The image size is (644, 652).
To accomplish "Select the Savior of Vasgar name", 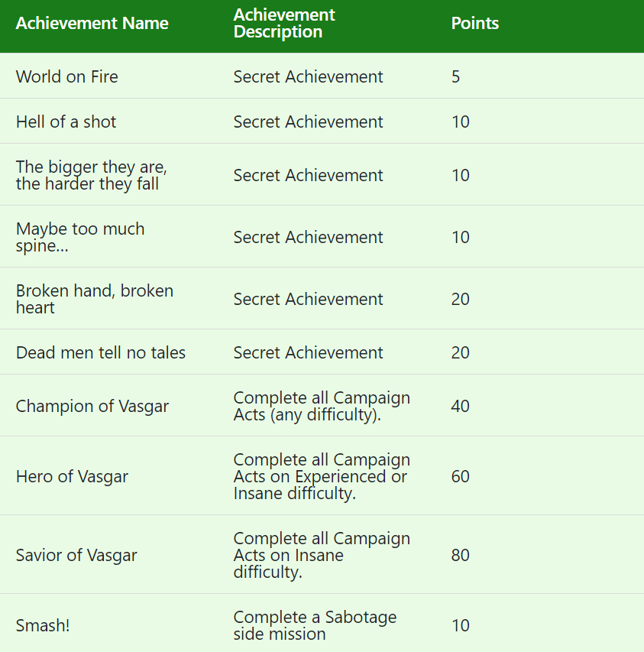I will (x=76, y=555).
